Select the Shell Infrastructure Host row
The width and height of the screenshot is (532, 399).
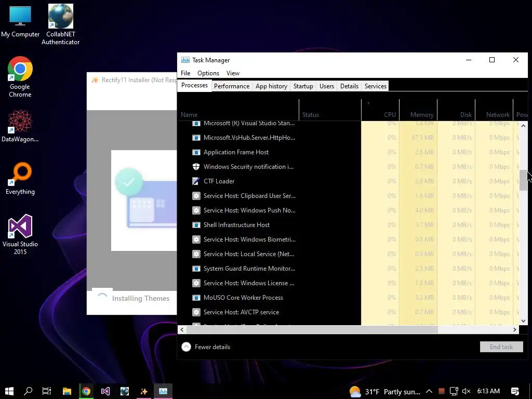(348, 225)
